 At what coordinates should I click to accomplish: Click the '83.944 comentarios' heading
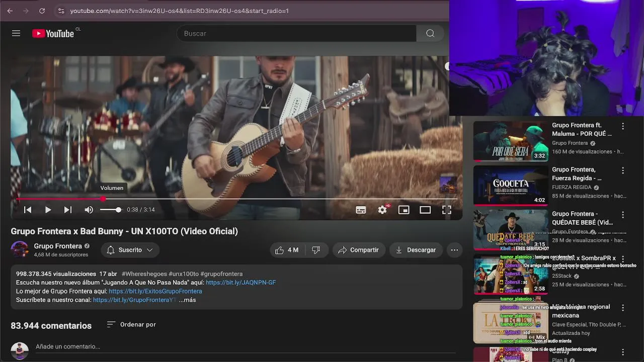[51, 326]
